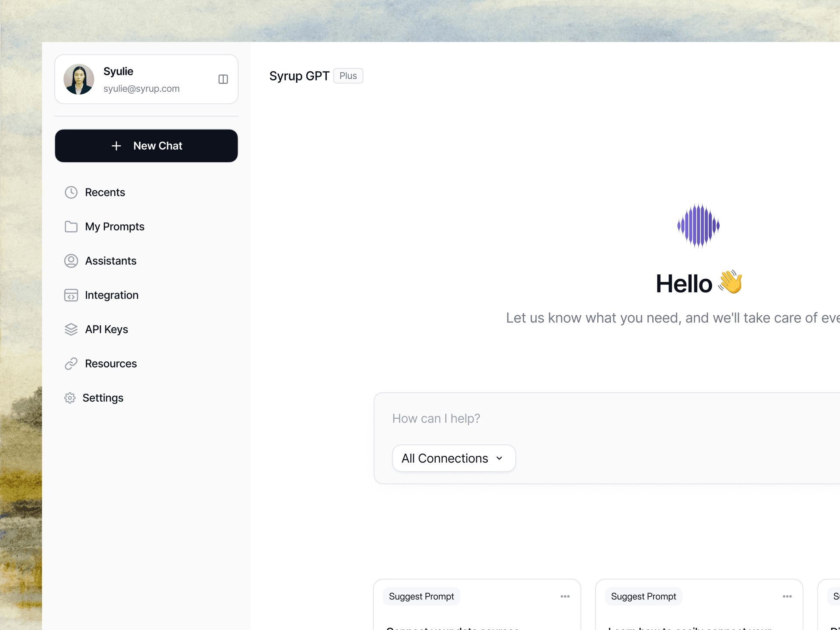Screen dimensions: 840x630
Task: Open options menu on first Suggest Prompt card
Action: tap(565, 596)
